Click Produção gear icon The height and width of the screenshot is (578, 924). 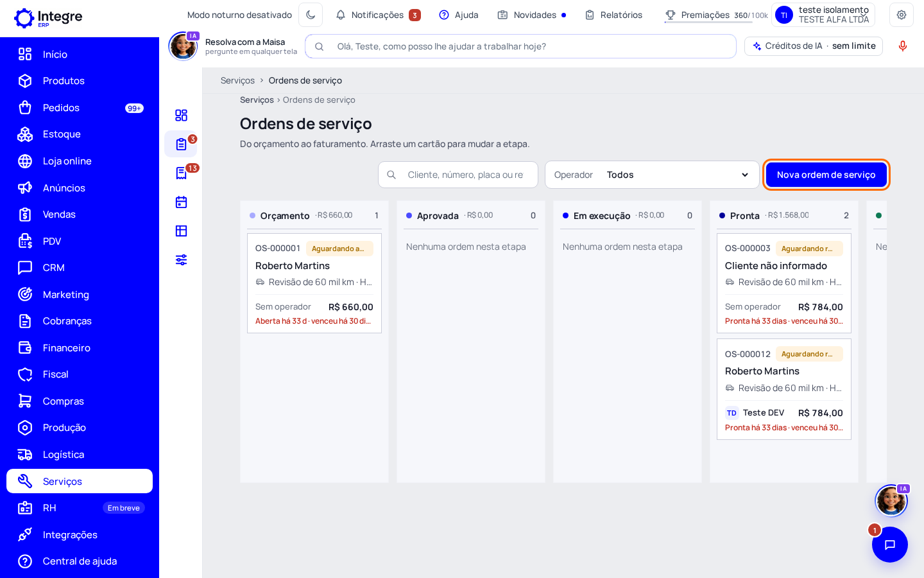click(25, 428)
